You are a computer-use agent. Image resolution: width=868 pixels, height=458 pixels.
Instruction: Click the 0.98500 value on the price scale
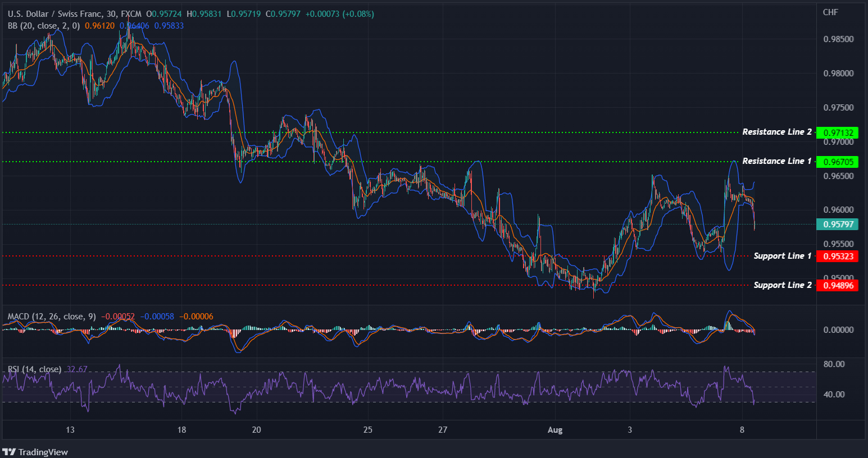[839, 39]
